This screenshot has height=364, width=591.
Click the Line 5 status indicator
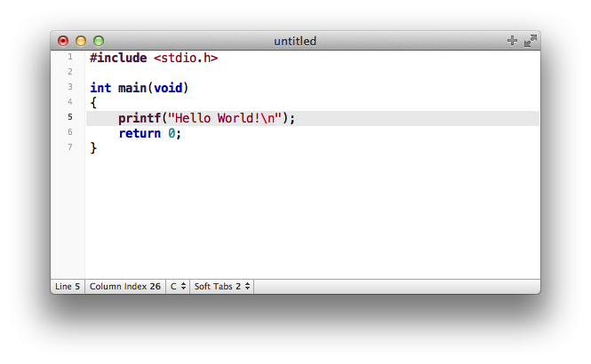(x=68, y=287)
